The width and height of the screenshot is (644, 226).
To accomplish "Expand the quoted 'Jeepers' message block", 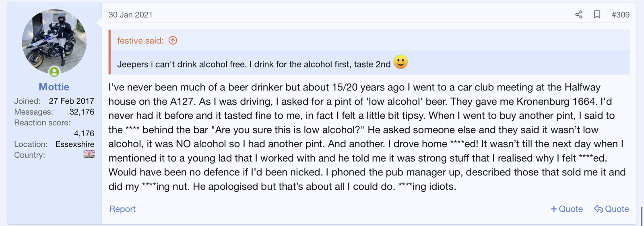I will pos(254,64).
